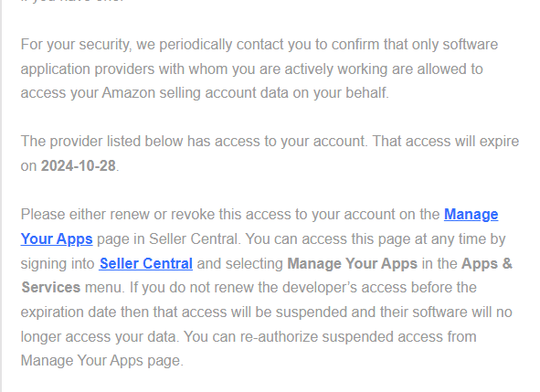Click the bold 'Apps &' text

pyautogui.click(x=487, y=264)
